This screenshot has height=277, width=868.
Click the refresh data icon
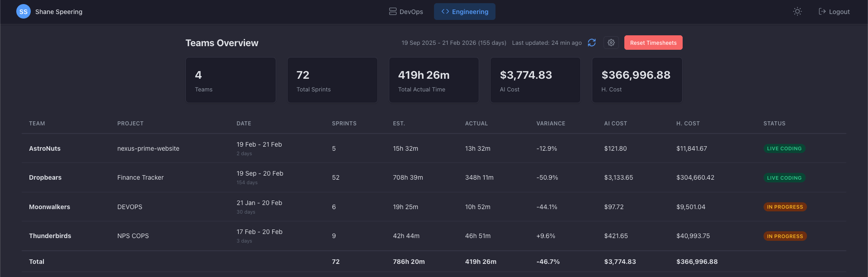pyautogui.click(x=592, y=43)
